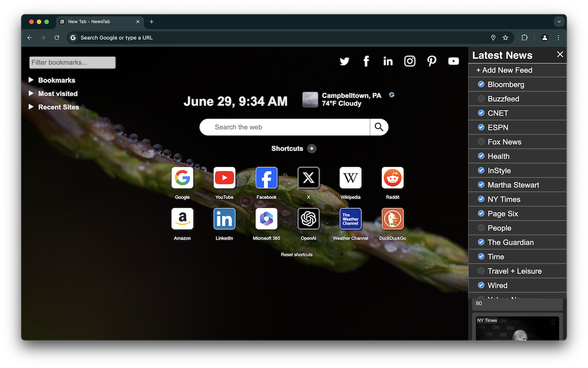Expand the Recent Sites list

(31, 107)
